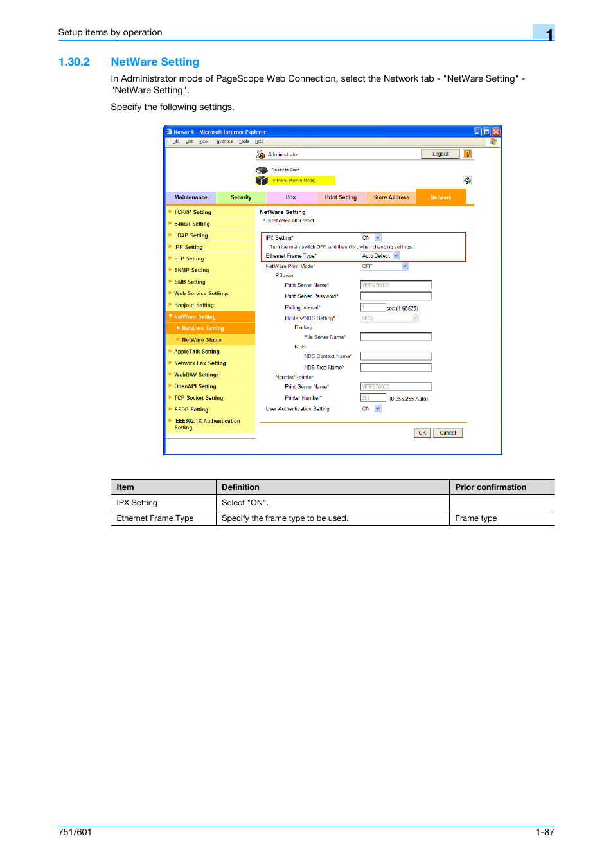Select NetWare Status sub-item in sidebar
Screen dimensions: 613x868
coord(201,339)
